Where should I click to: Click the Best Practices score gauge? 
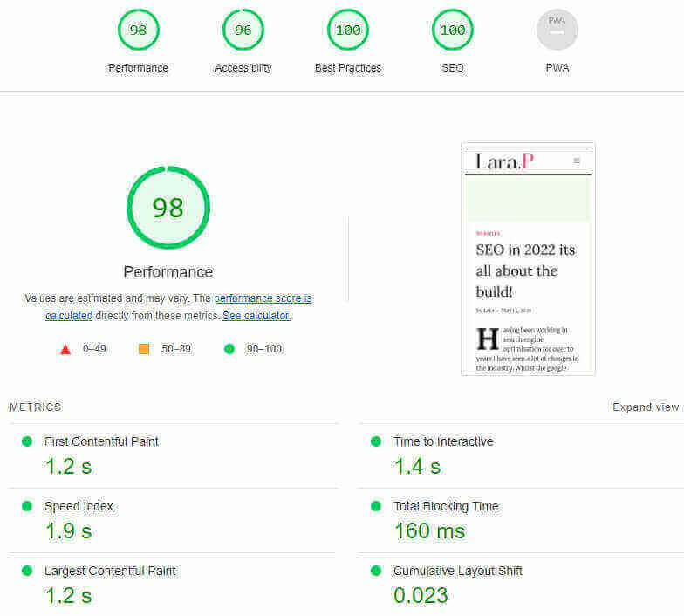click(x=347, y=31)
